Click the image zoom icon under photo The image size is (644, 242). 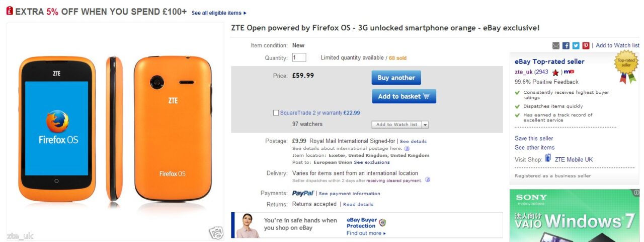[x=216, y=233]
